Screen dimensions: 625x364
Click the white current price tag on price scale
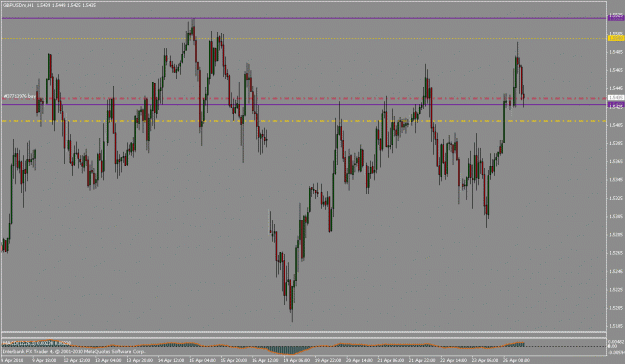point(616,97)
